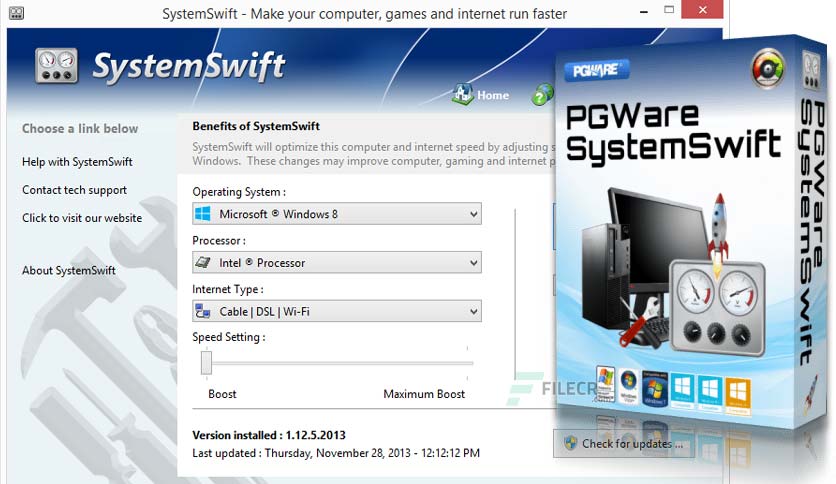Viewport: 836px width, 484px height.
Task: Click the speedometer emblem on product box corner
Action: pos(768,68)
